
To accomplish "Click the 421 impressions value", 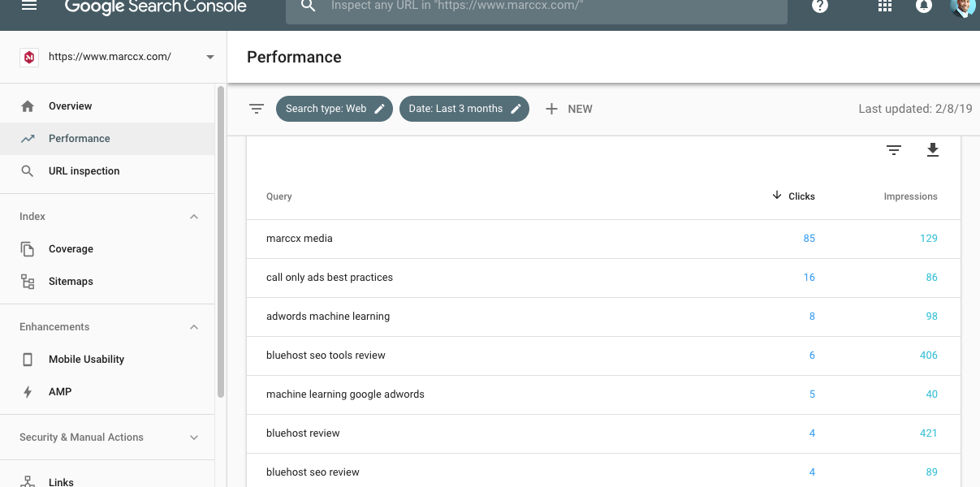I will coord(929,433).
